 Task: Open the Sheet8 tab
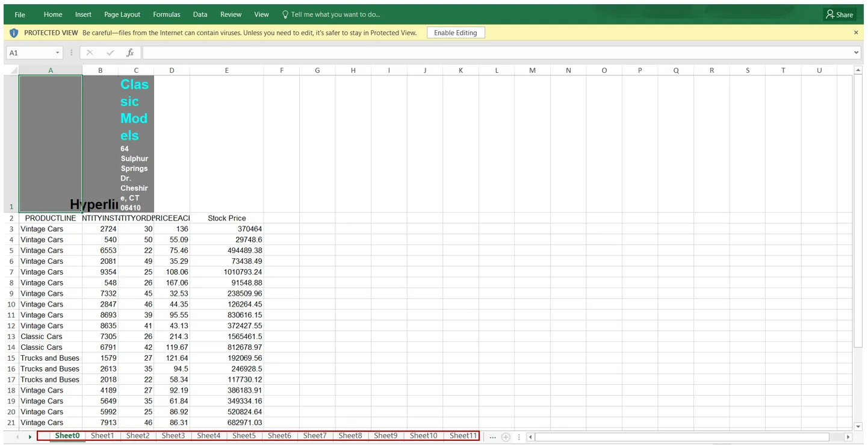click(350, 435)
